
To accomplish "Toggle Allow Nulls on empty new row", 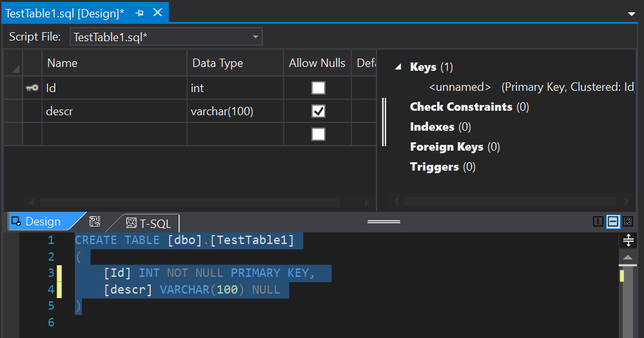I will [x=318, y=134].
